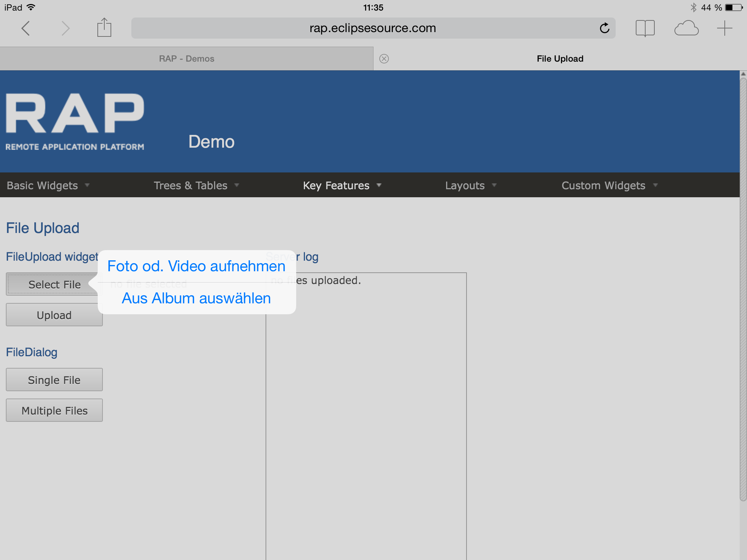The width and height of the screenshot is (747, 560).
Task: Select the File Upload browser tab
Action: [560, 59]
